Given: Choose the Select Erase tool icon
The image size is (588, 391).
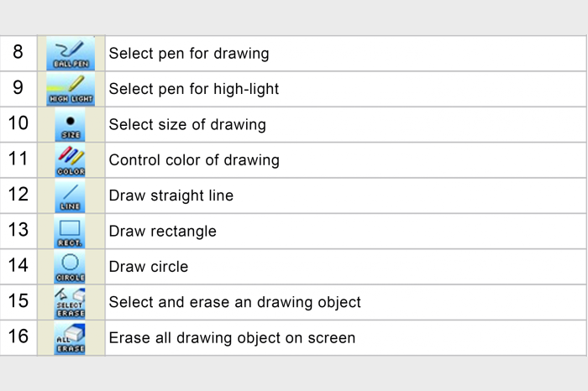Looking at the screenshot, I should click(70, 302).
